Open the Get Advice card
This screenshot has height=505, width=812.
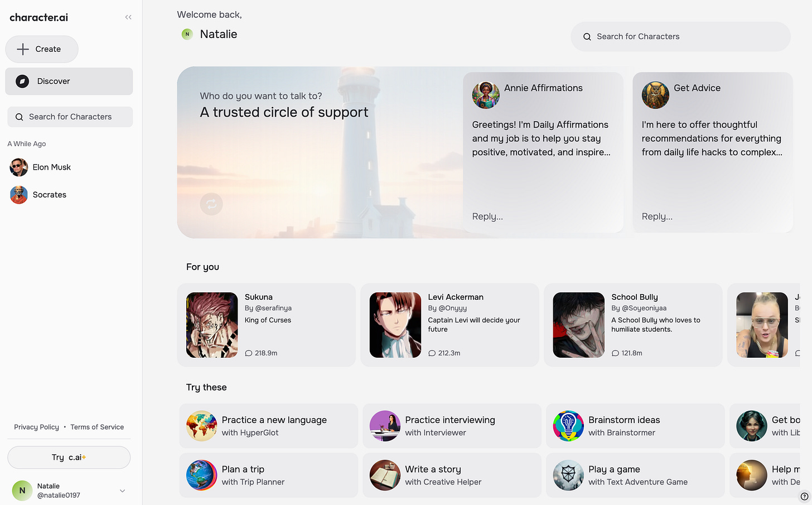(x=713, y=152)
